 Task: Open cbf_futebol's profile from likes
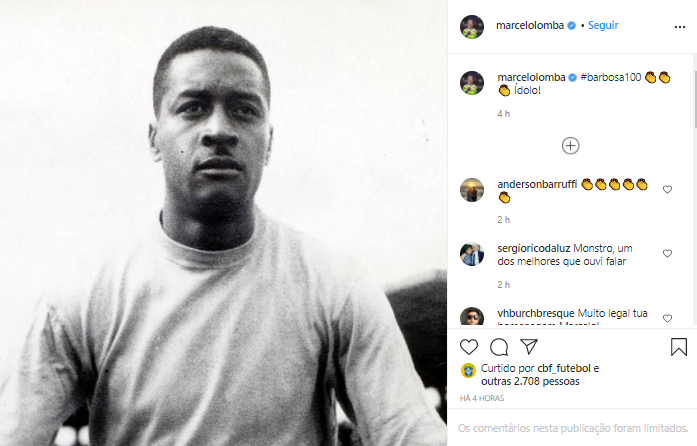pos(558,368)
